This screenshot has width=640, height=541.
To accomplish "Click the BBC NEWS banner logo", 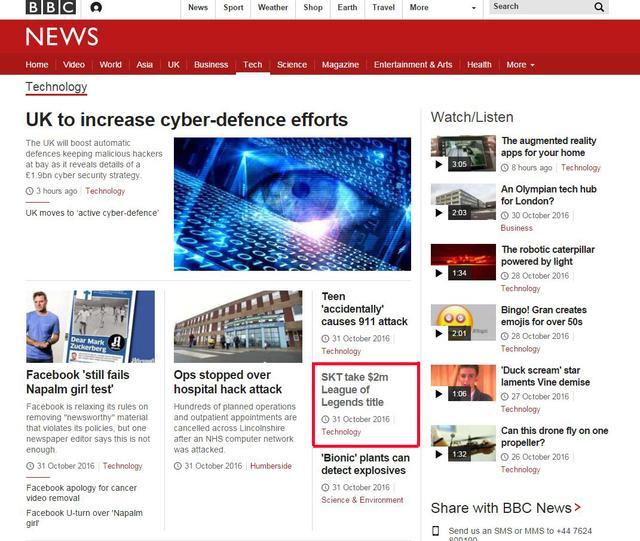I will click(62, 37).
